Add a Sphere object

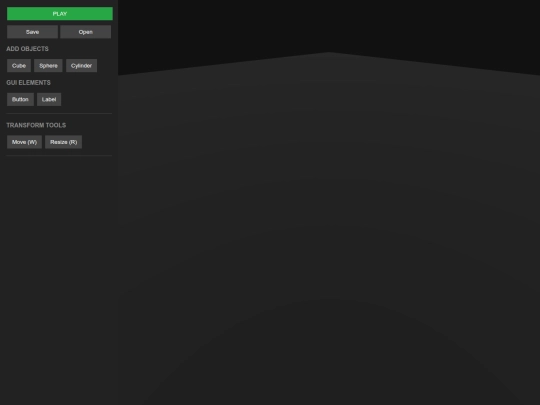tap(48, 65)
